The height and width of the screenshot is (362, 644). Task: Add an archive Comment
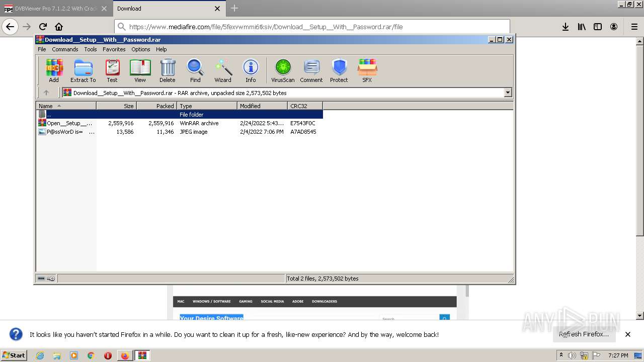(x=311, y=70)
